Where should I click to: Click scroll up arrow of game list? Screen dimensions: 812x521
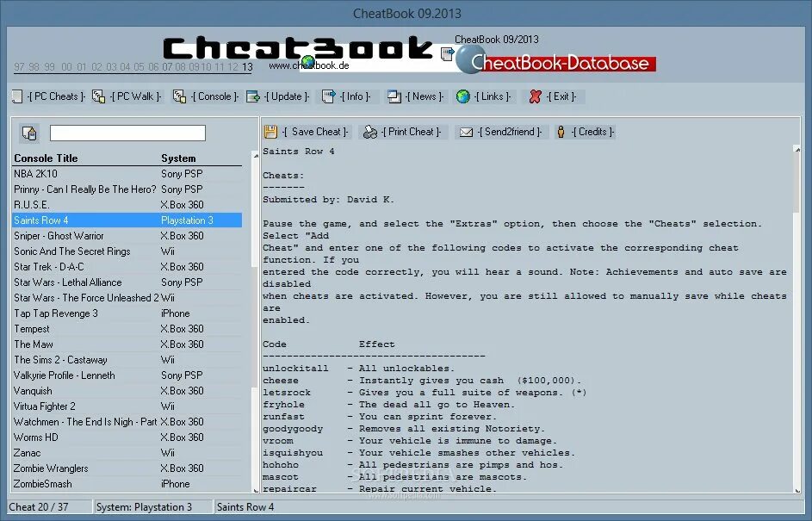point(255,155)
